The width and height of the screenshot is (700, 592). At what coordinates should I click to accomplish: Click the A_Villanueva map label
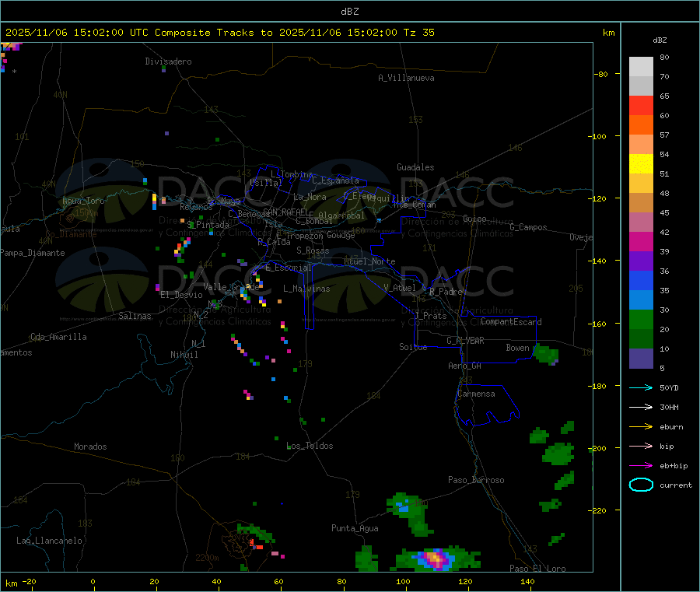tap(406, 78)
